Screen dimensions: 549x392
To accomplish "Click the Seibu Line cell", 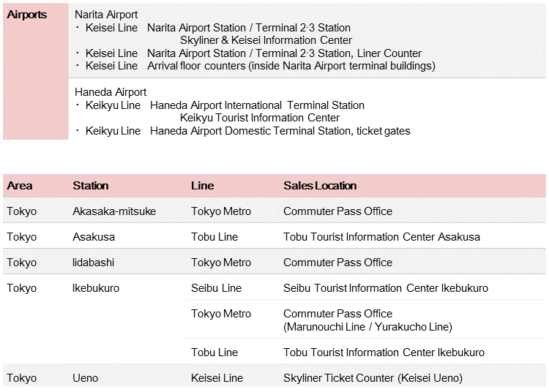I will coord(217,288).
